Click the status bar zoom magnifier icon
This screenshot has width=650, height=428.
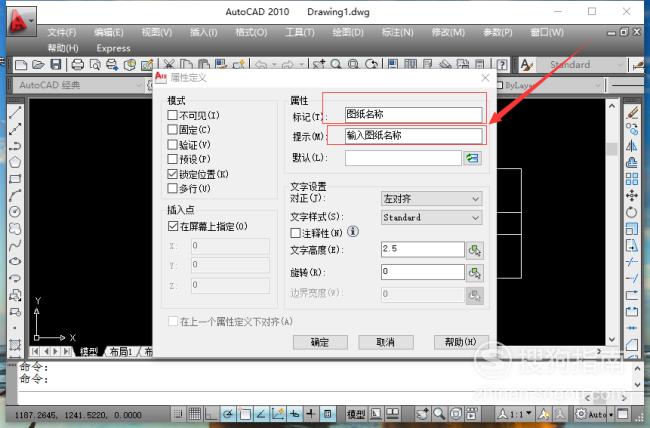click(439, 413)
